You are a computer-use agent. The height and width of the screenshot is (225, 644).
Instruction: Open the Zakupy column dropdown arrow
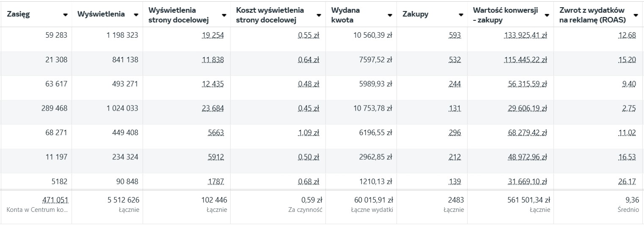pos(460,14)
